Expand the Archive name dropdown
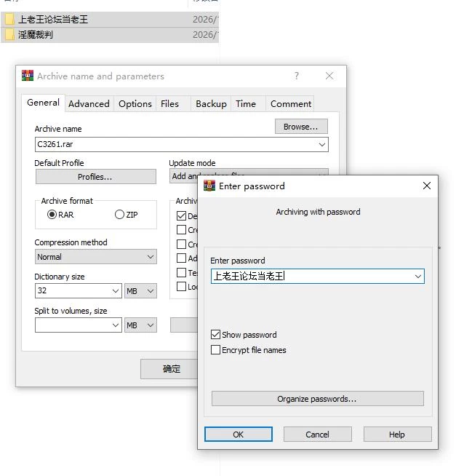The width and height of the screenshot is (464, 476). pyautogui.click(x=322, y=145)
